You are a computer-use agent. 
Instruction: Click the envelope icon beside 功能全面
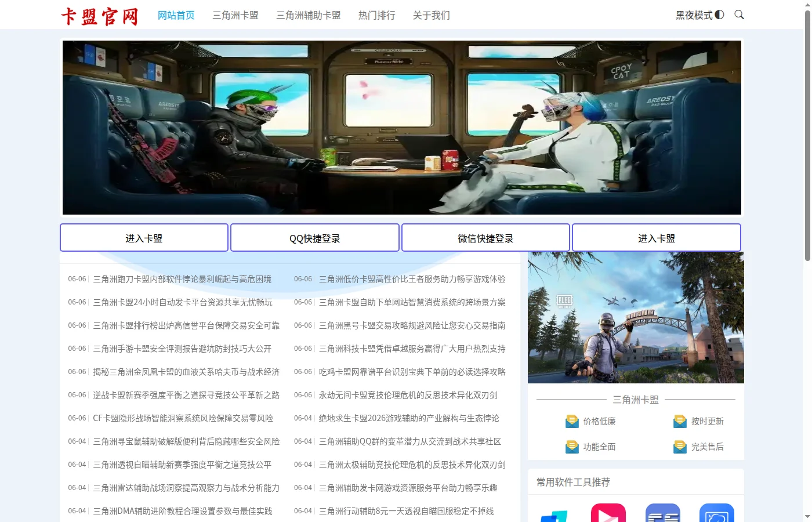(572, 447)
